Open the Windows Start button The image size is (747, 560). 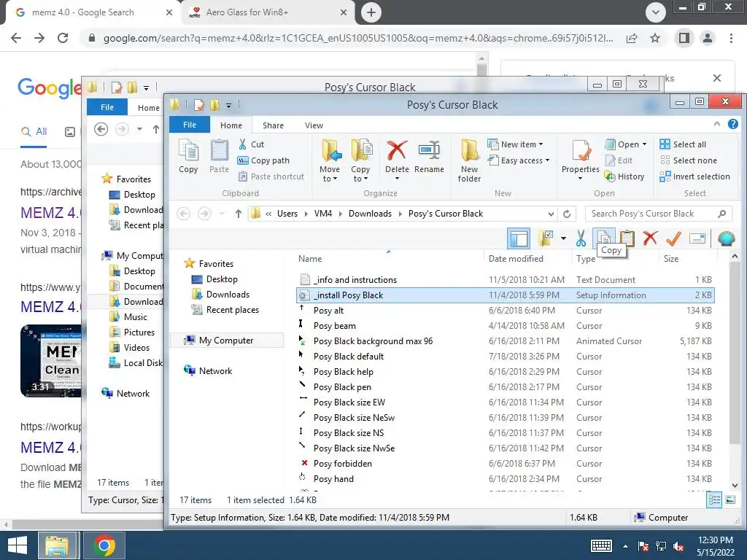[18, 545]
